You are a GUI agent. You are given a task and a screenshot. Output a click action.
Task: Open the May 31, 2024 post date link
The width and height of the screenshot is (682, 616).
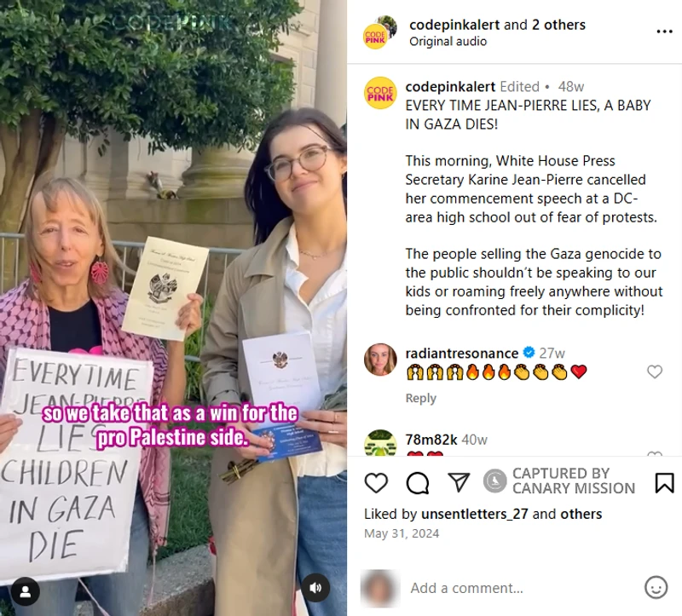402,533
